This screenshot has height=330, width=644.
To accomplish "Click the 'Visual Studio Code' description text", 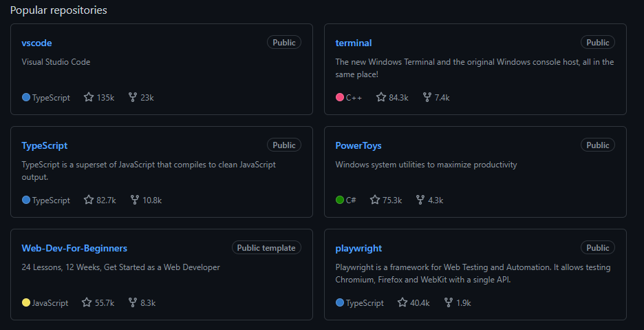I will pos(56,62).
